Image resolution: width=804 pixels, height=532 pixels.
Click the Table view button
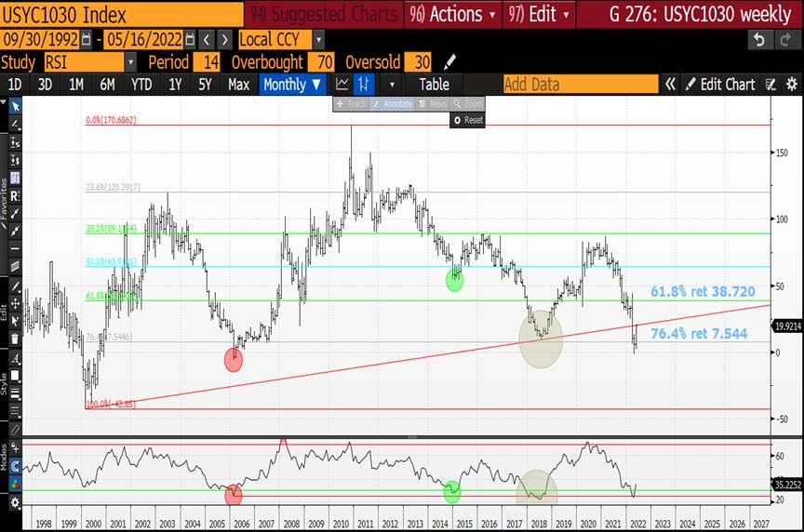[x=434, y=84]
